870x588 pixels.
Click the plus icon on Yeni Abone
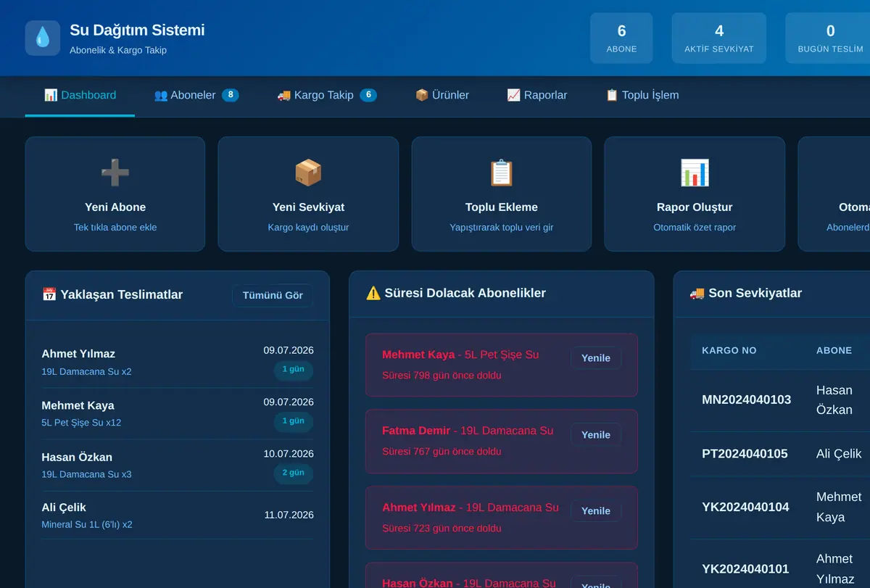tap(115, 173)
